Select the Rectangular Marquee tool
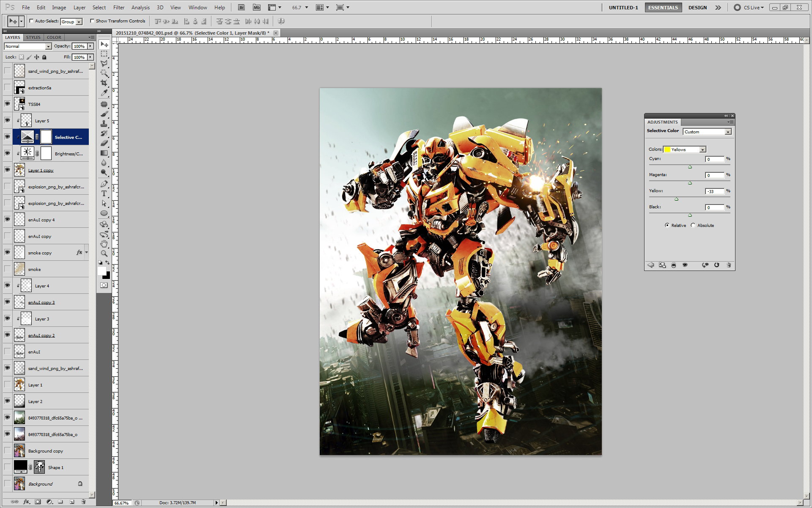The image size is (812, 508). [104, 54]
